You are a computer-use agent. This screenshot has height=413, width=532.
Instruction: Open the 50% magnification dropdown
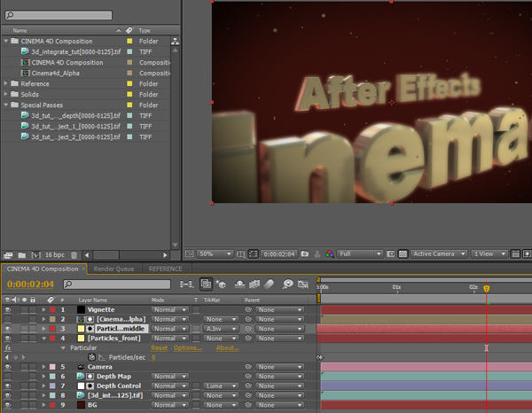point(215,253)
